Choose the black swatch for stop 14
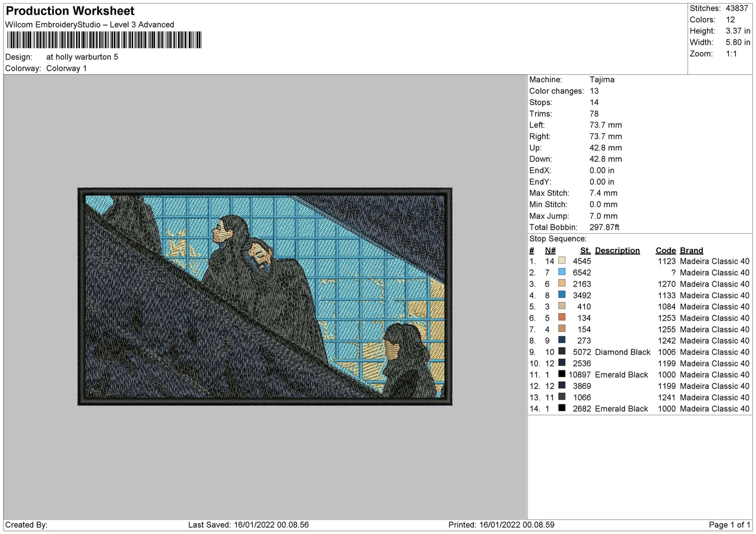 point(562,408)
